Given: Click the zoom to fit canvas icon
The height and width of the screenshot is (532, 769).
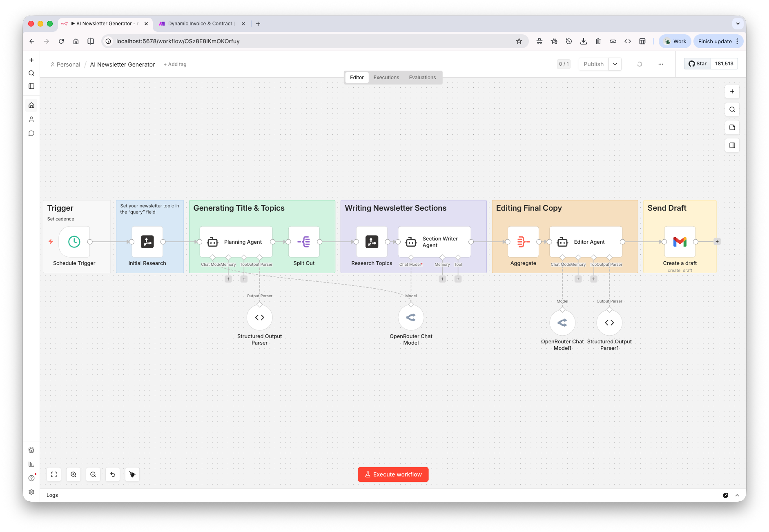Looking at the screenshot, I should [53, 474].
